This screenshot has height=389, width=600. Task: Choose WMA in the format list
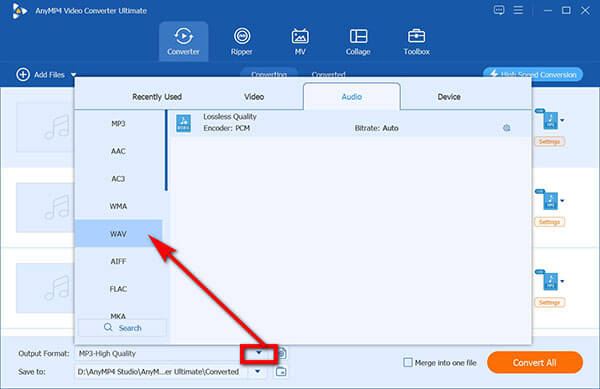118,206
